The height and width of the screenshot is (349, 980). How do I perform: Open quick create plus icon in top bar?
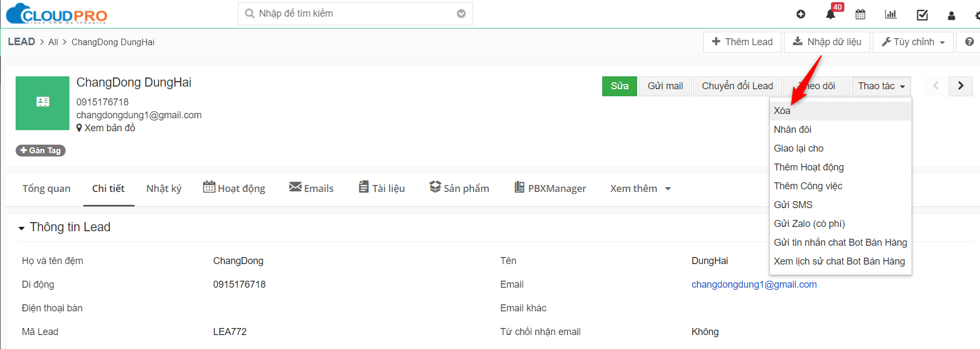click(x=801, y=15)
